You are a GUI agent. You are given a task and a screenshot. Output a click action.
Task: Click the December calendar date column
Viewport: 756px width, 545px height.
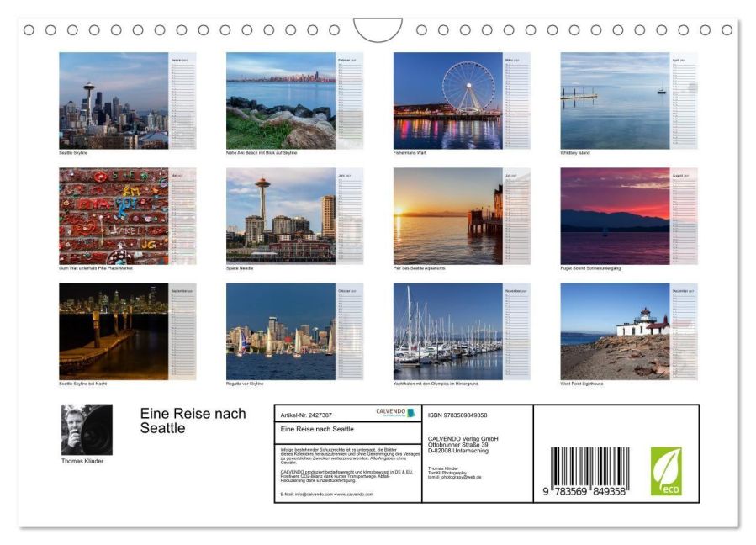coord(684,331)
